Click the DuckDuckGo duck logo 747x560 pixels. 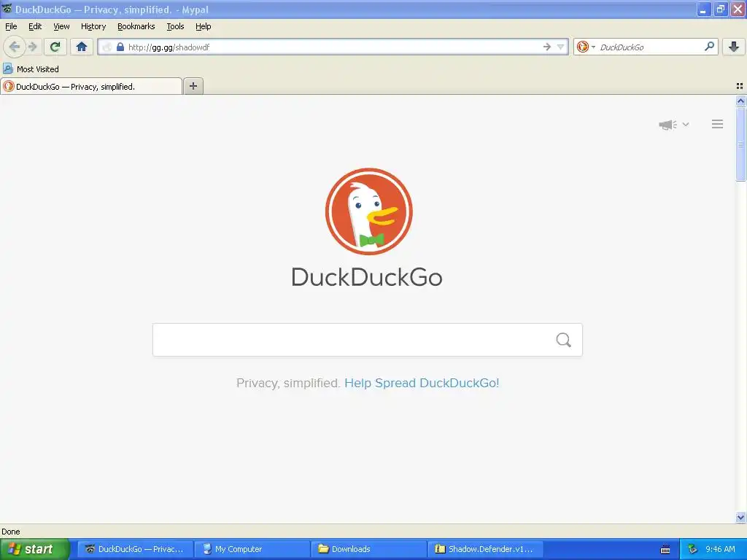pyautogui.click(x=368, y=211)
